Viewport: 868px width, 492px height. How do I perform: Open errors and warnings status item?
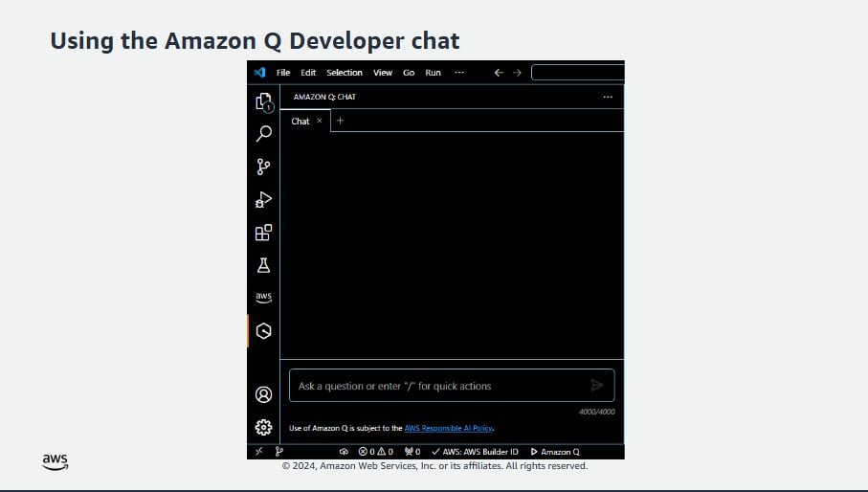click(x=376, y=452)
